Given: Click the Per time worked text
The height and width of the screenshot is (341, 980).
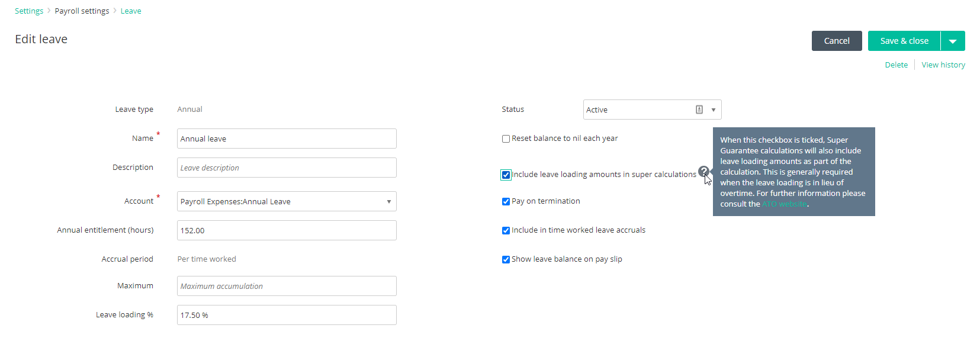Looking at the screenshot, I should (x=207, y=259).
